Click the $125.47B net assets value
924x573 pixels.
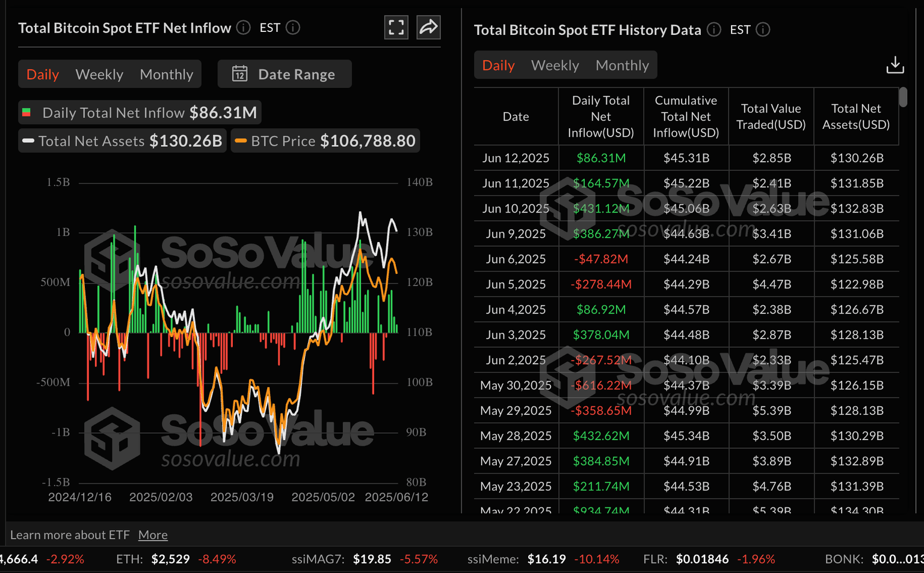pyautogui.click(x=857, y=360)
